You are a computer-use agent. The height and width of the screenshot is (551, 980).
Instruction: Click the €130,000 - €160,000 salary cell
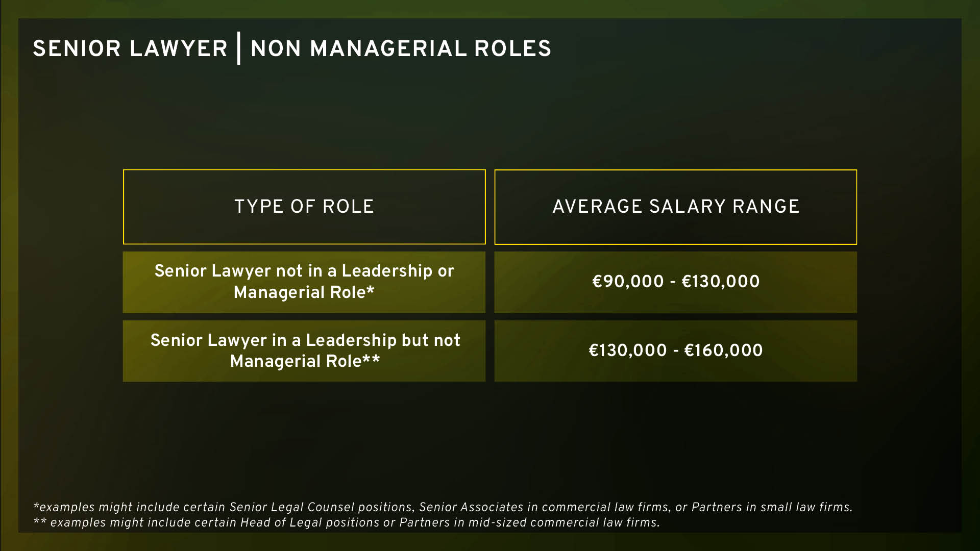(675, 351)
